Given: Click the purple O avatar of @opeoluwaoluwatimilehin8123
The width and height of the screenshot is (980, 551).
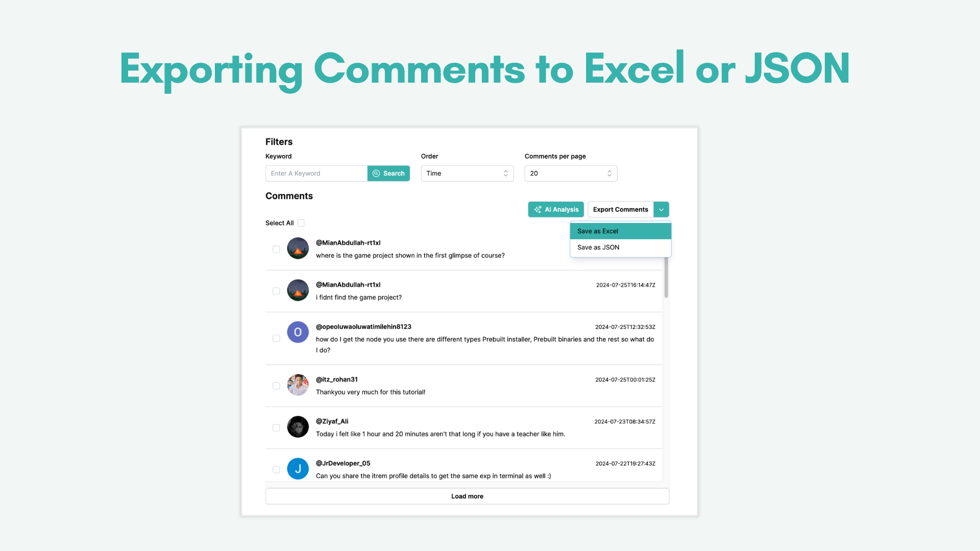Looking at the screenshot, I should [x=298, y=332].
